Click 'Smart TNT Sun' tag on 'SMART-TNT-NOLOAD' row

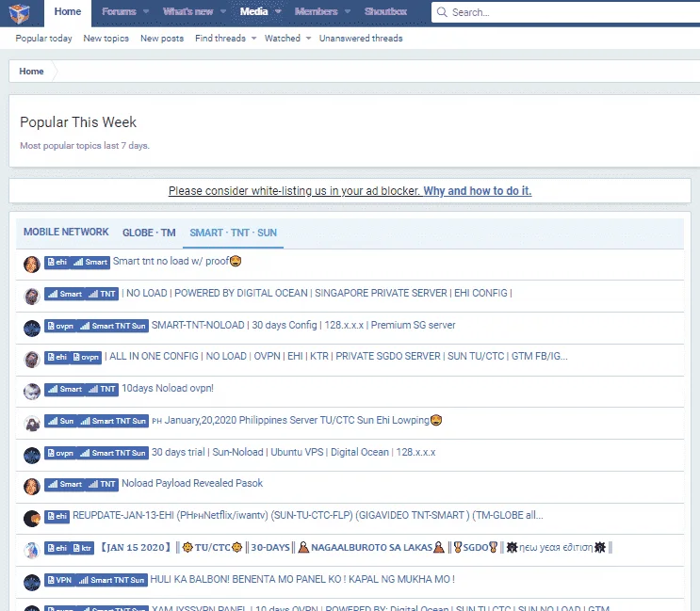(x=112, y=326)
